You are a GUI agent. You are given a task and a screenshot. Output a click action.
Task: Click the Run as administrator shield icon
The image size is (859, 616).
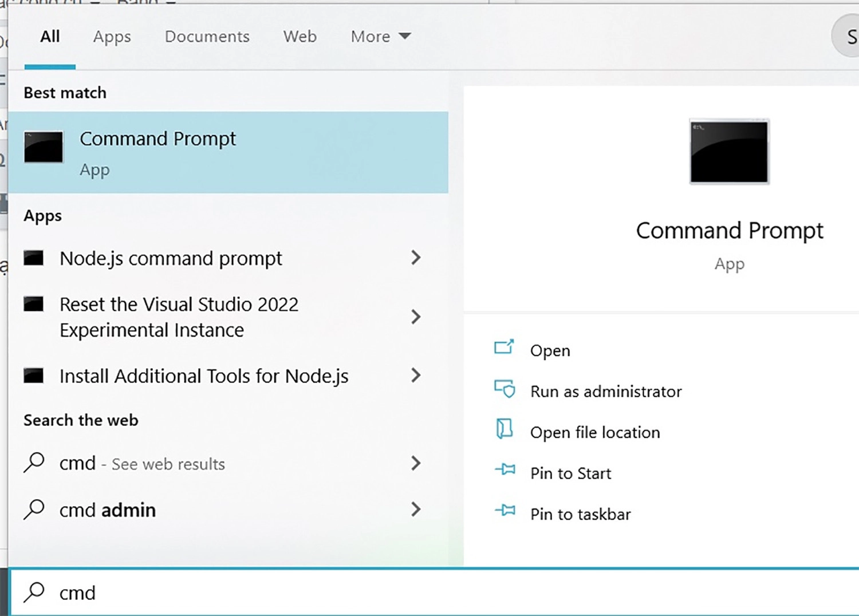click(505, 389)
